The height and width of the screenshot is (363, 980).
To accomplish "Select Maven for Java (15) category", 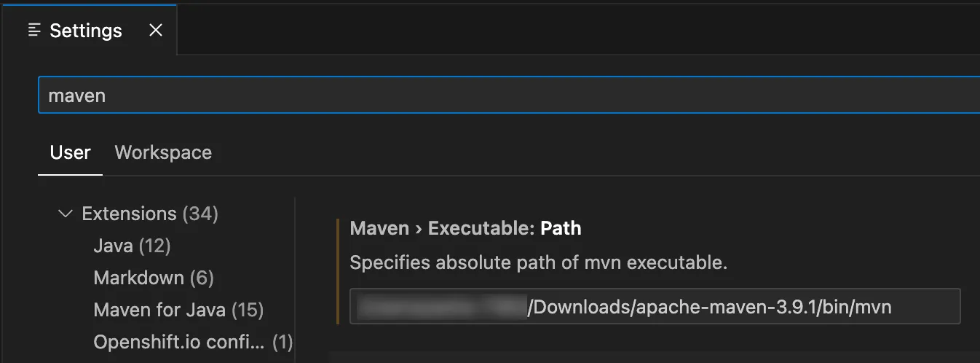I will pyautogui.click(x=178, y=310).
